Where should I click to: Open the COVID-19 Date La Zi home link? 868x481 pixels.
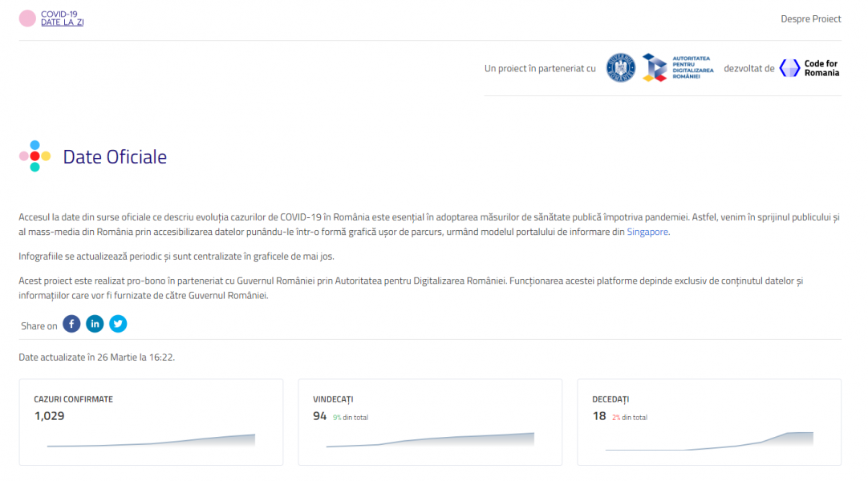(x=62, y=18)
